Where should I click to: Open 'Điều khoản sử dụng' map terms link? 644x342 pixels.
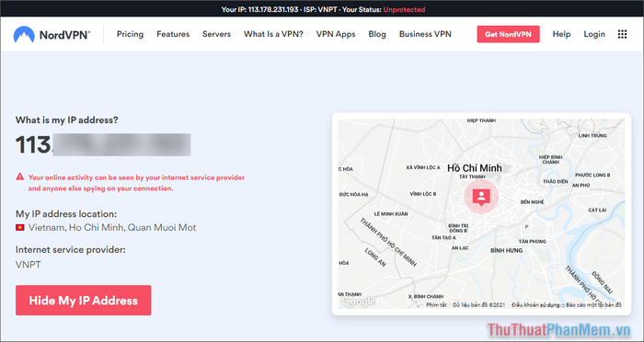pyautogui.click(x=535, y=304)
